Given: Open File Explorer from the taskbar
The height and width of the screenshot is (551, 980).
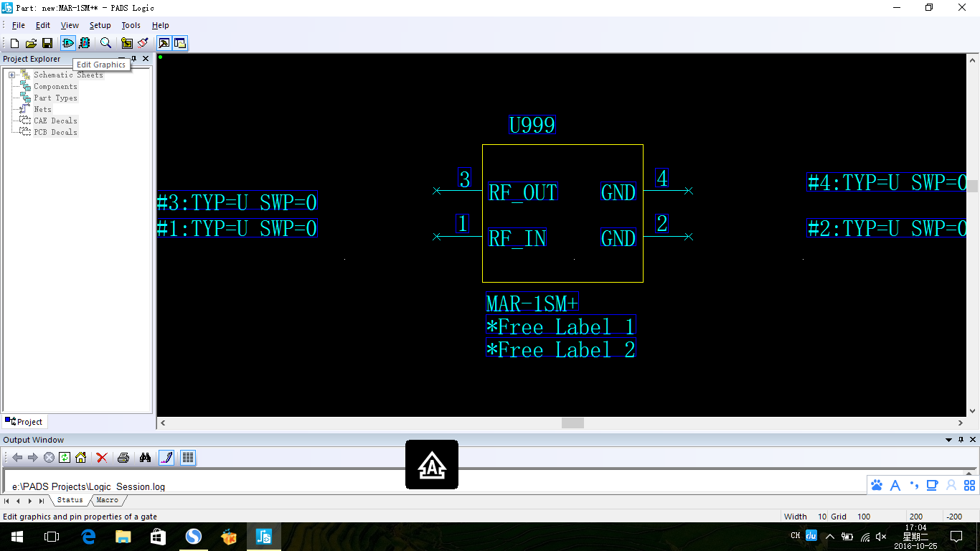Looking at the screenshot, I should coord(123,537).
